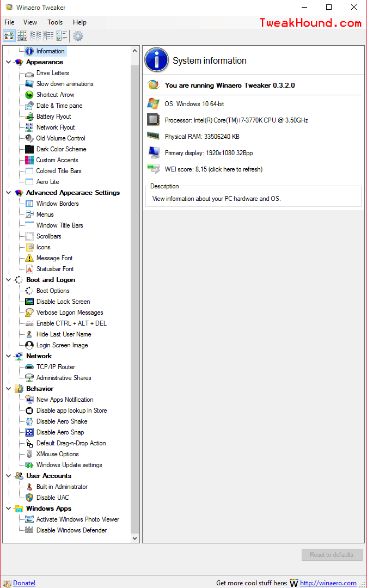Click the tree panel scrollbar down arrow

click(135, 538)
